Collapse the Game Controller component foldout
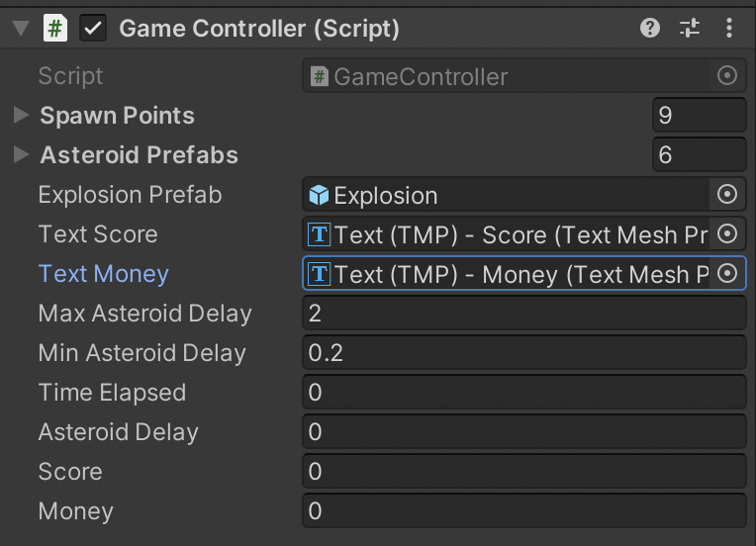This screenshot has height=546, width=756. pos(21,29)
